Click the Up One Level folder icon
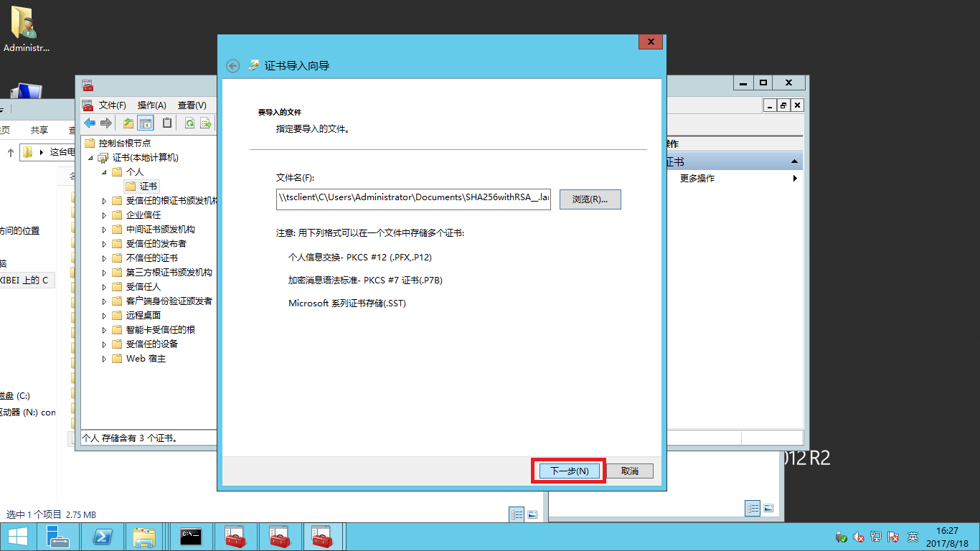This screenshot has height=551, width=980. tap(128, 123)
